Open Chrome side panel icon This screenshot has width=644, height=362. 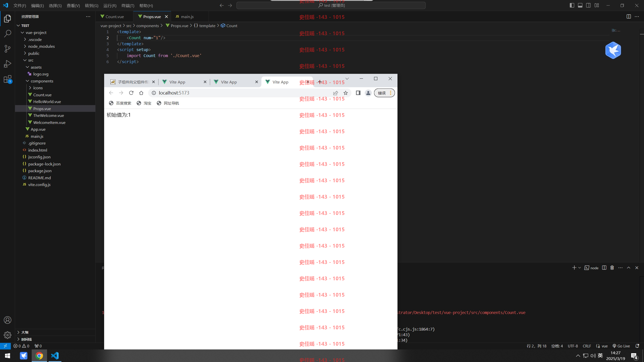coord(358,93)
